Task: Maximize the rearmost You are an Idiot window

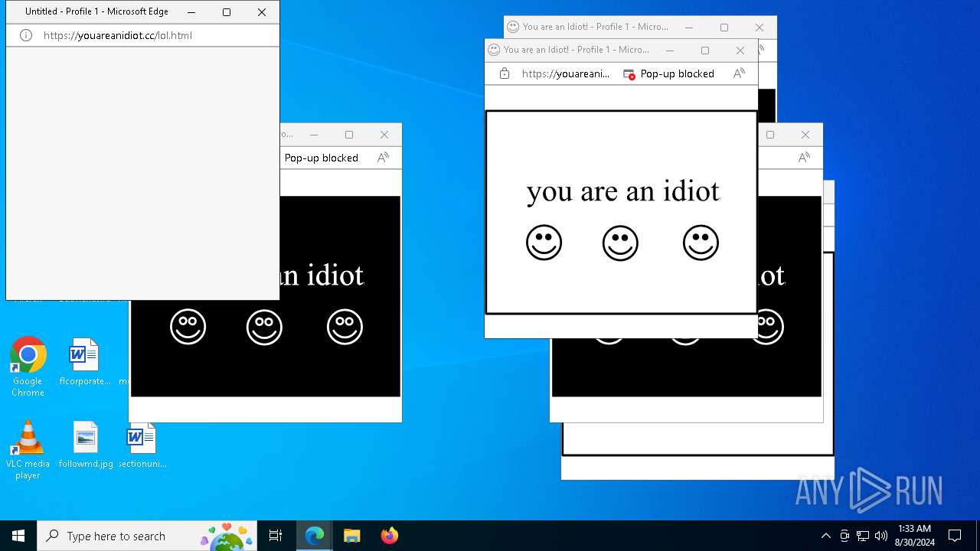Action: pos(724,28)
